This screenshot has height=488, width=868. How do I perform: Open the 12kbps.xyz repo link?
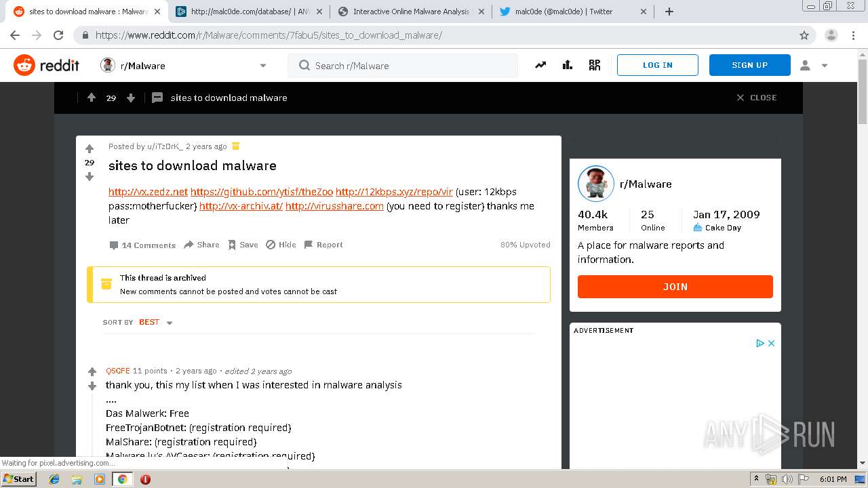(x=394, y=192)
